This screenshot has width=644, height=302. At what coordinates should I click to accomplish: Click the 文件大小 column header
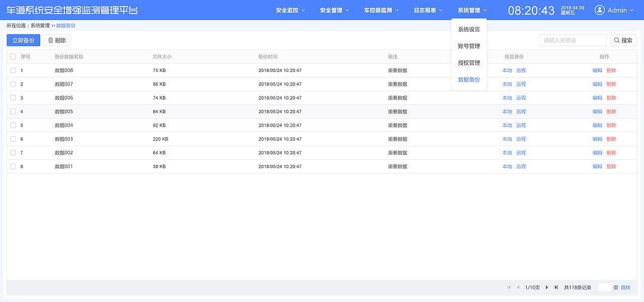(x=162, y=57)
